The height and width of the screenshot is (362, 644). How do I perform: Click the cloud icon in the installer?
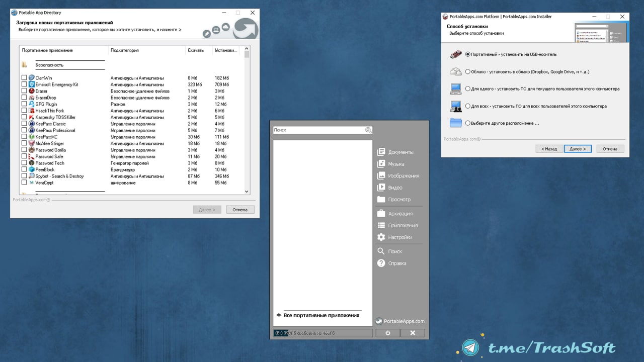point(455,71)
